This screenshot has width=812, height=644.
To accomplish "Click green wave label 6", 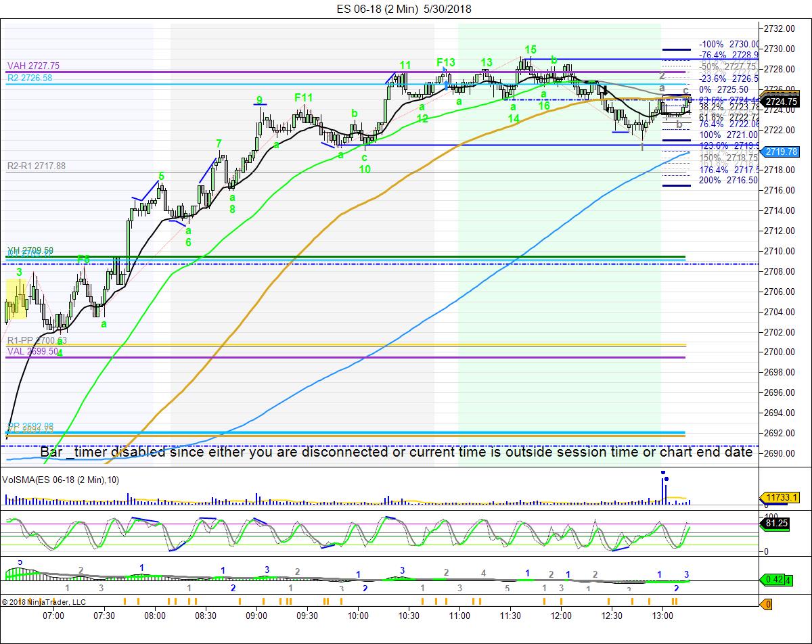I will pos(189,241).
